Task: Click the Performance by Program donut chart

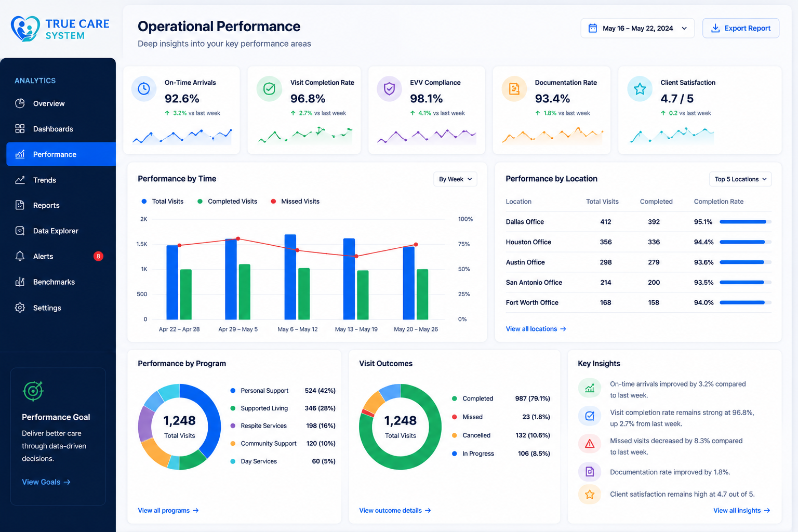Action: point(180,427)
